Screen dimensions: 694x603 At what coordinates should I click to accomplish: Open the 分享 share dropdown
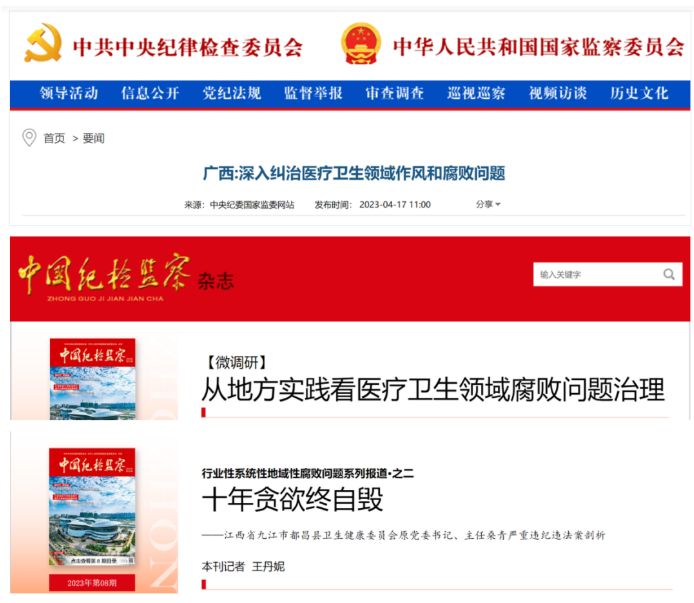488,204
